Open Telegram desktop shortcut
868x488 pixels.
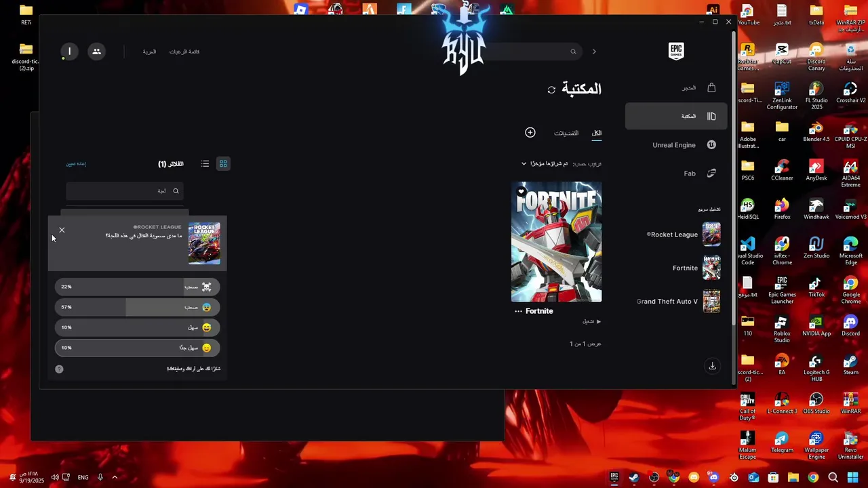pos(782,441)
